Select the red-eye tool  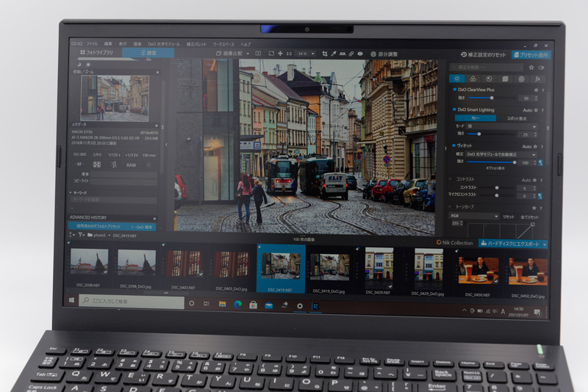[360, 54]
